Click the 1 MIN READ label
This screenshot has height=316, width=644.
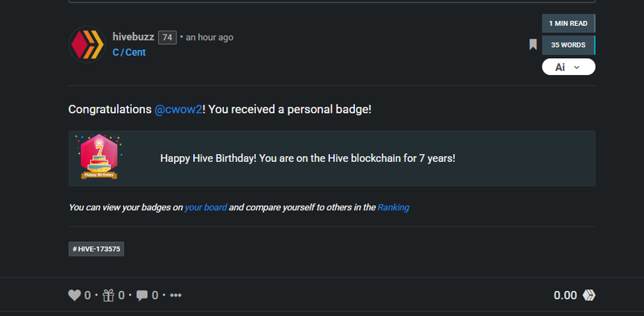568,23
